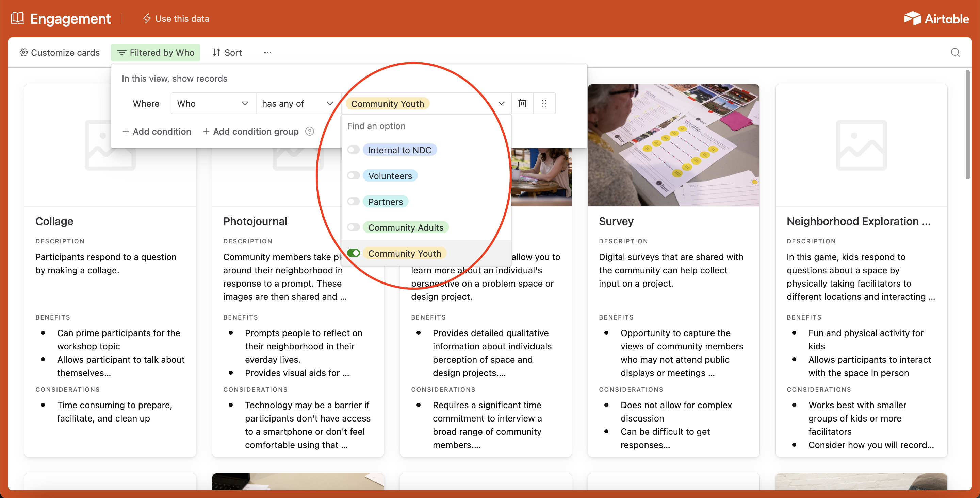Open the Who field dropdown
The height and width of the screenshot is (498, 980).
click(212, 103)
